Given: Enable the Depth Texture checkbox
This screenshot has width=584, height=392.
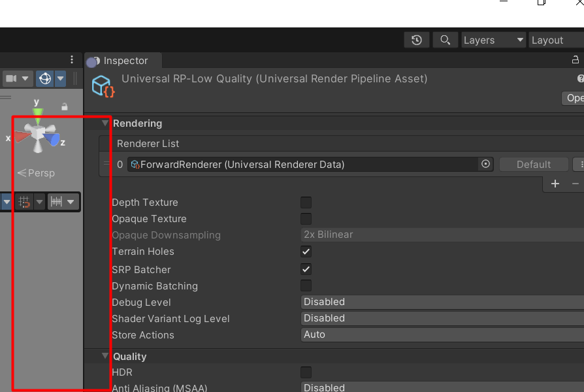Looking at the screenshot, I should click(306, 203).
